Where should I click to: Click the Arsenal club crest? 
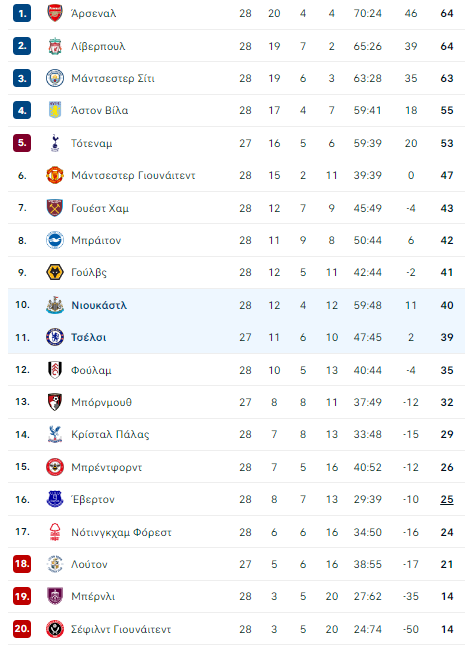click(55, 13)
